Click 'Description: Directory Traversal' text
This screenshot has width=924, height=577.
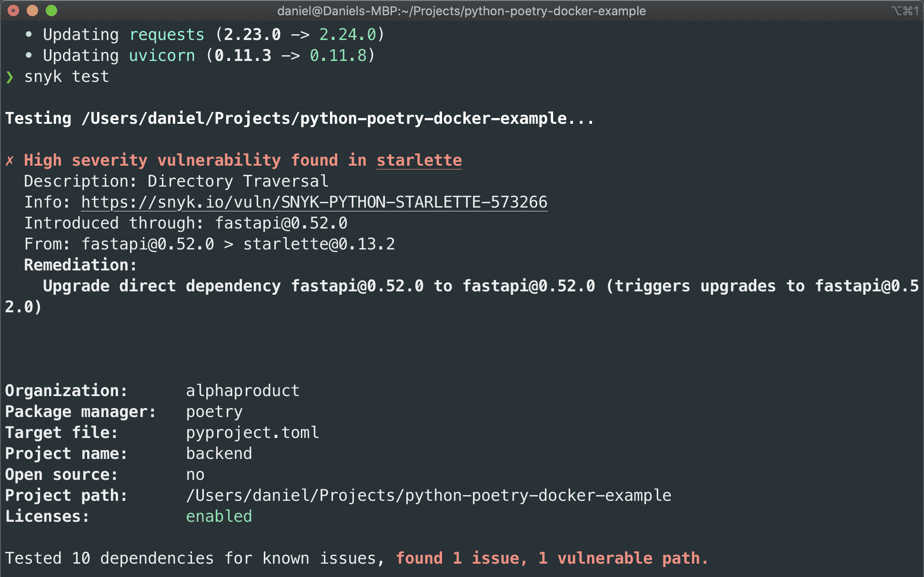[176, 181]
